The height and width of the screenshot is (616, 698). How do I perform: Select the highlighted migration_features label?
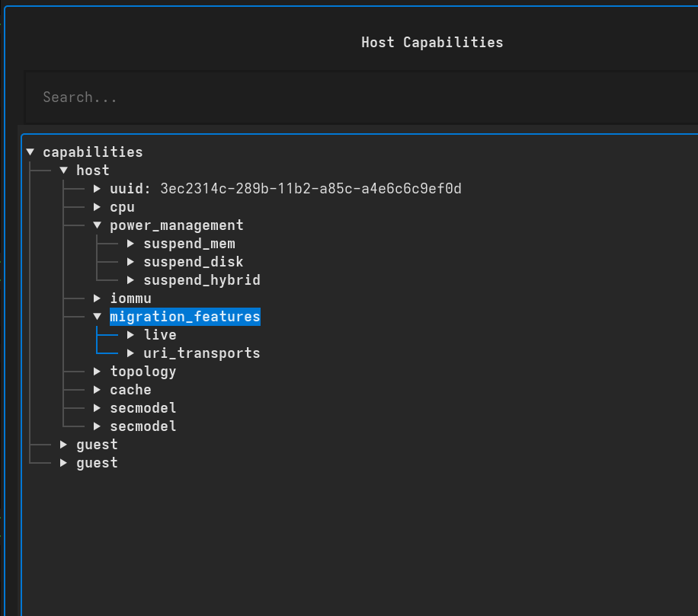click(185, 316)
